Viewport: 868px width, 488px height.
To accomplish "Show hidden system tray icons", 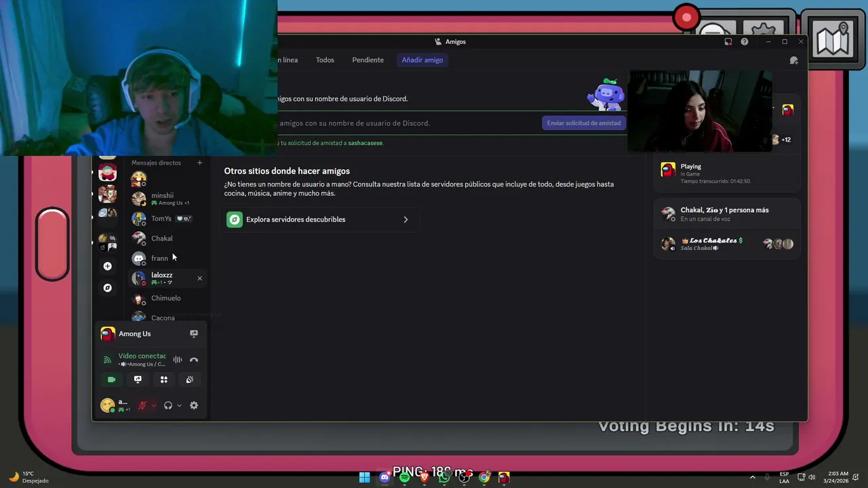I will click(x=752, y=477).
